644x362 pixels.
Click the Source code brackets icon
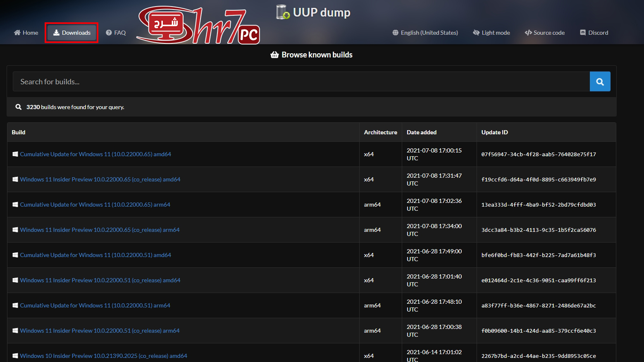click(x=528, y=33)
